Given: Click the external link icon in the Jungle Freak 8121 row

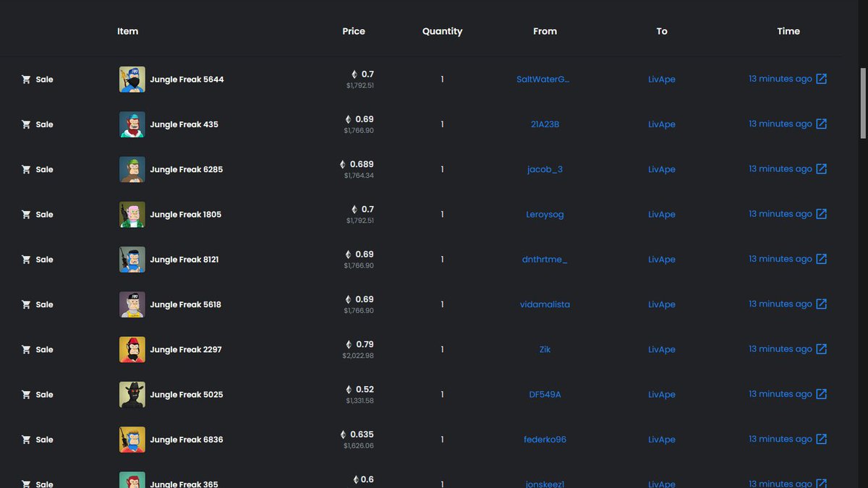Looking at the screenshot, I should coord(822,258).
